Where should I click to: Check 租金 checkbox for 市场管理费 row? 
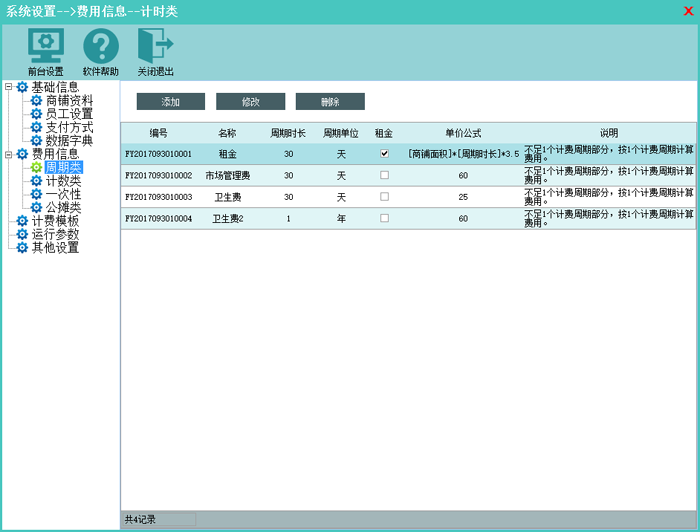click(384, 175)
